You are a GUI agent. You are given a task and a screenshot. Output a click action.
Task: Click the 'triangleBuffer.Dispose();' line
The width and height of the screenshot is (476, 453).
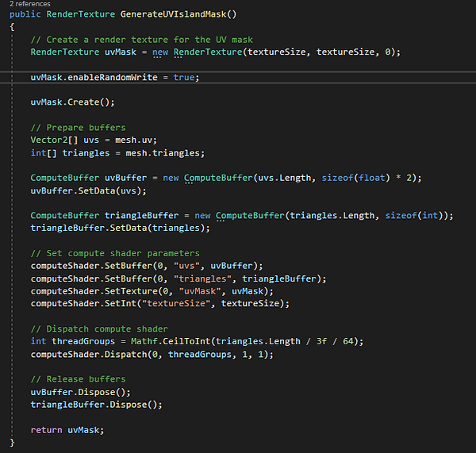coord(97,405)
